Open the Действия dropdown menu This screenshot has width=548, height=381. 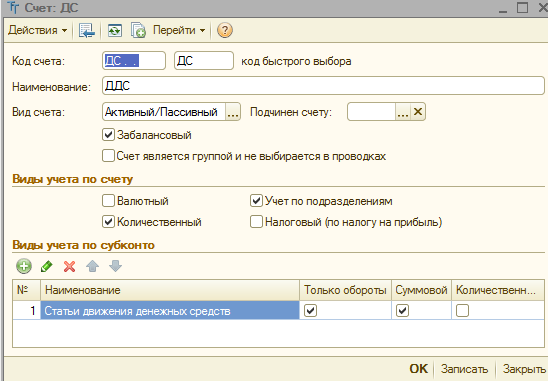tap(37, 30)
